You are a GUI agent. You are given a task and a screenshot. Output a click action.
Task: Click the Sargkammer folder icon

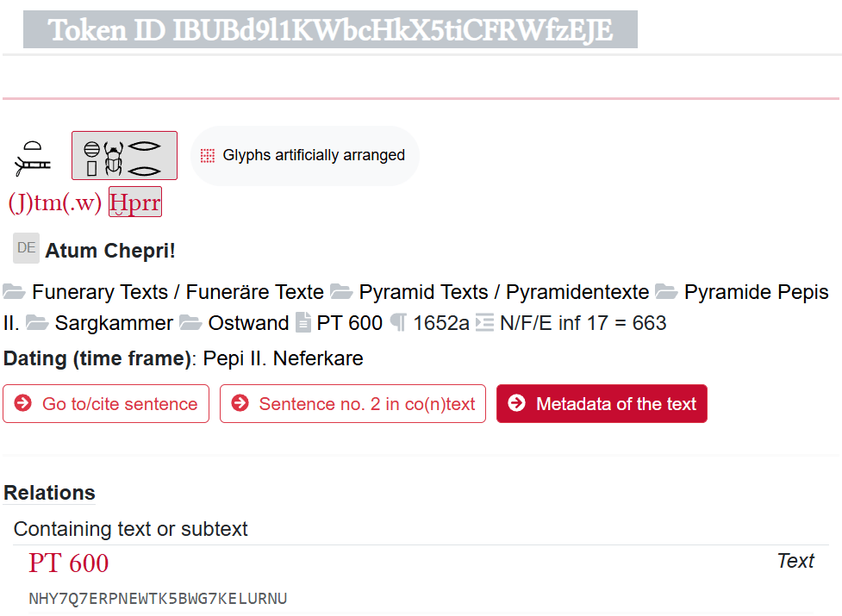[x=37, y=323]
